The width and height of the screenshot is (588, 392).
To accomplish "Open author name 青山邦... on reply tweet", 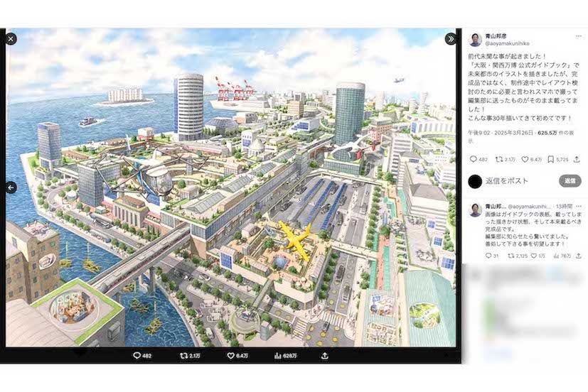I will click(496, 207).
